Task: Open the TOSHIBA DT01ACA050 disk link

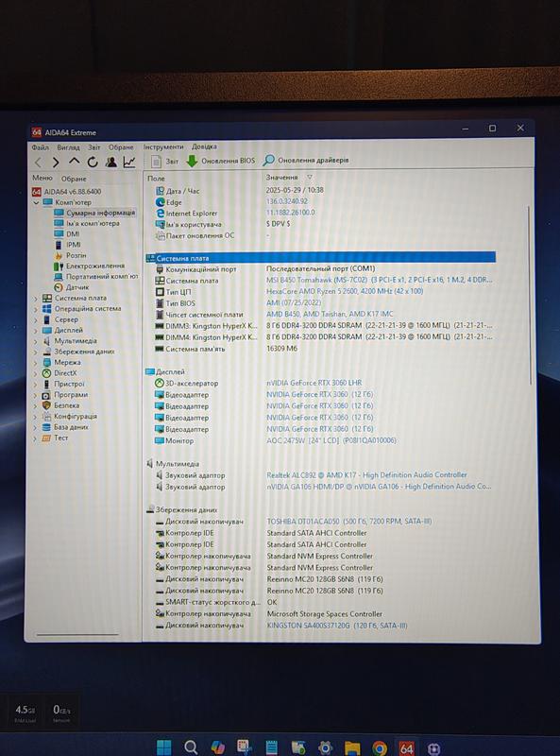Action: point(349,522)
